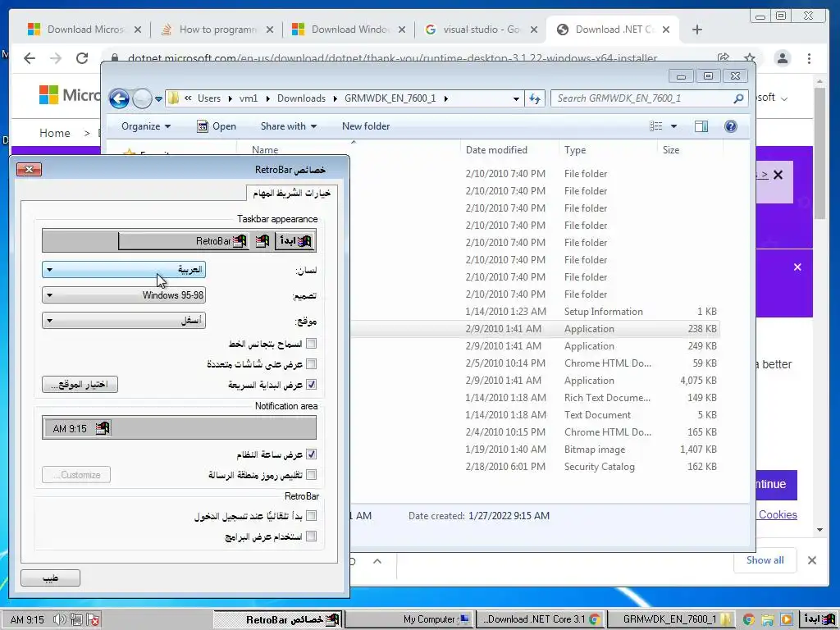Click Chrome reload page icon
Viewport: 840px width, 630px height.
coord(81,58)
